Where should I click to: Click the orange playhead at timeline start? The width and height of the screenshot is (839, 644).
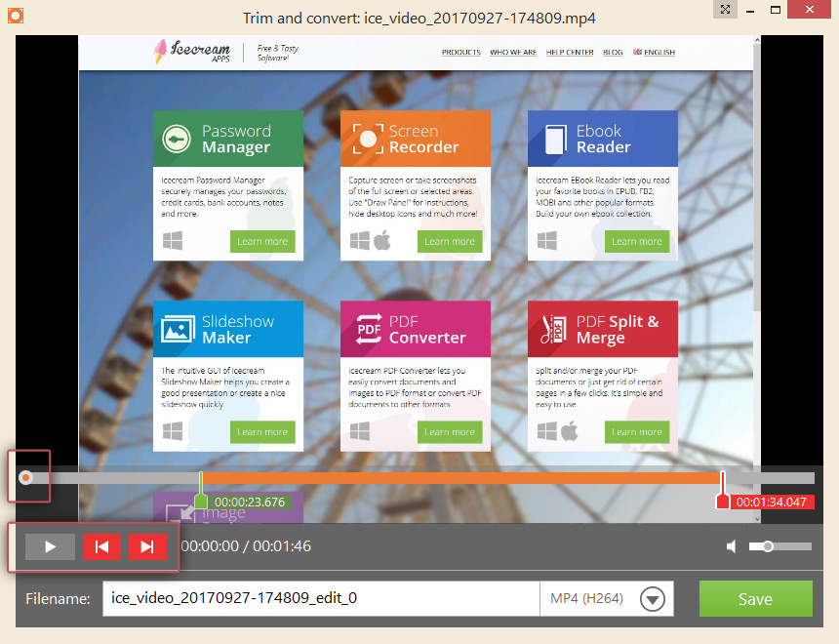25,477
